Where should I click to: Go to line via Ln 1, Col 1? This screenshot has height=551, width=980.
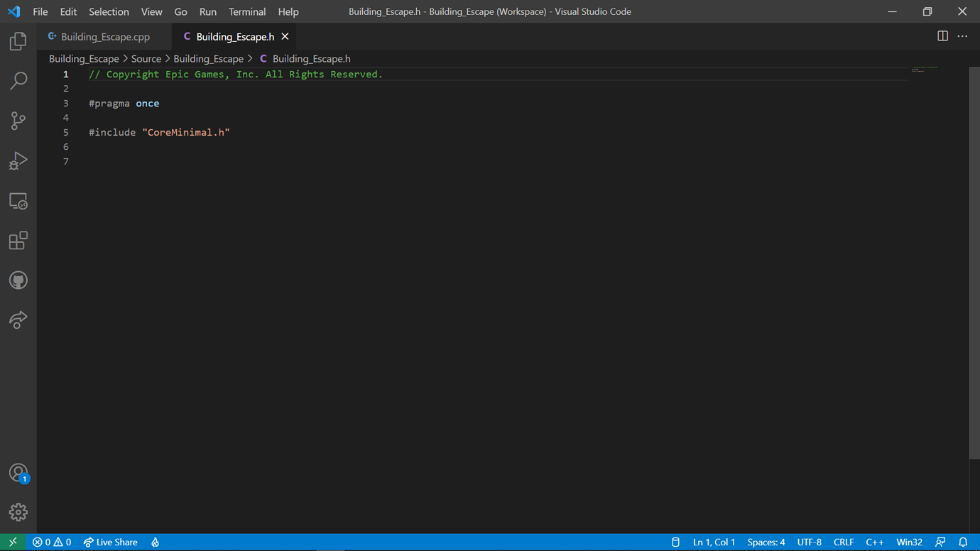pyautogui.click(x=714, y=542)
